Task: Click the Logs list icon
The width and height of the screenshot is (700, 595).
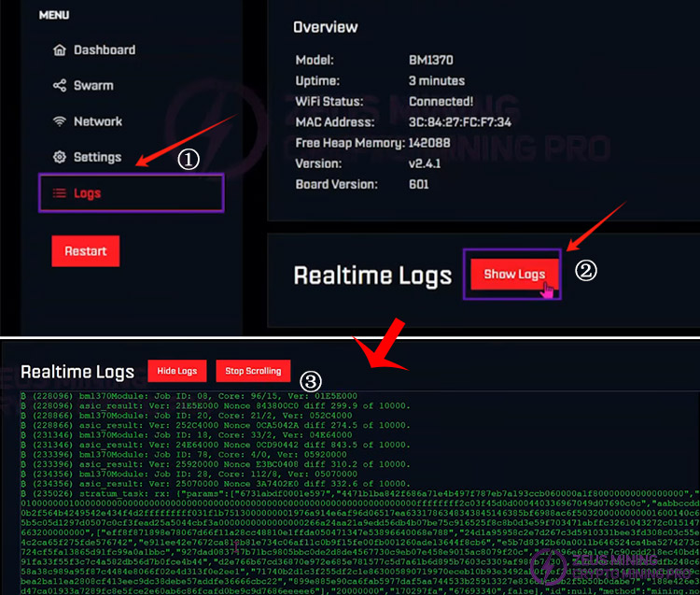Action: coord(60,193)
